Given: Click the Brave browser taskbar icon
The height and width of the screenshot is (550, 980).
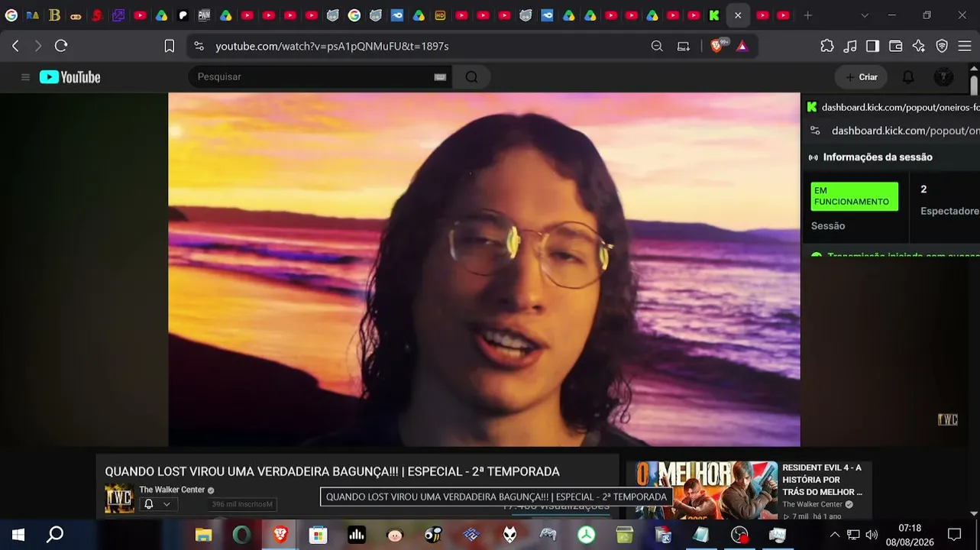Looking at the screenshot, I should click(x=280, y=535).
